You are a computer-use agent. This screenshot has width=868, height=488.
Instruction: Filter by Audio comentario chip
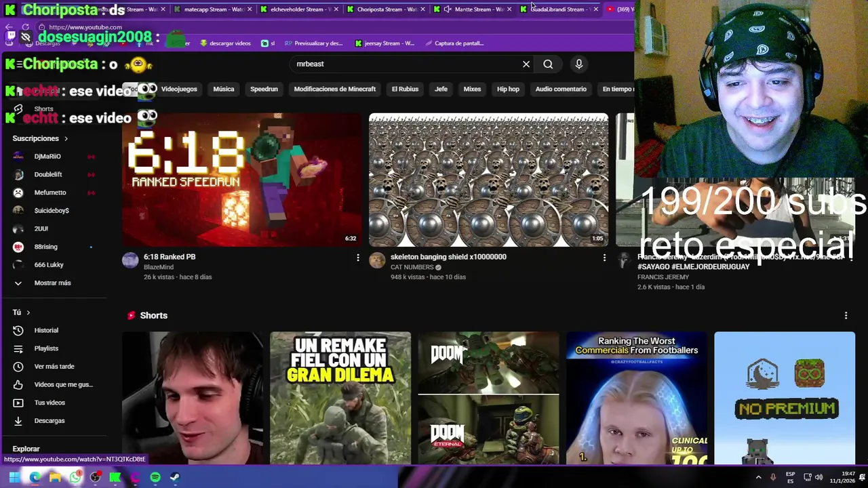561,89
